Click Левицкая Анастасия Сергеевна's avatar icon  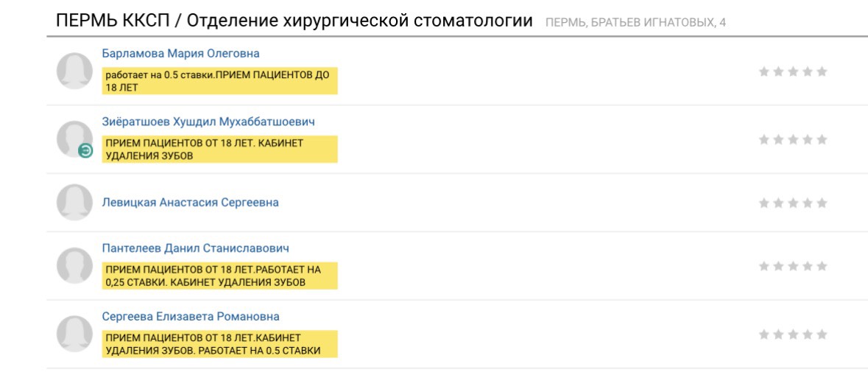[x=74, y=203]
